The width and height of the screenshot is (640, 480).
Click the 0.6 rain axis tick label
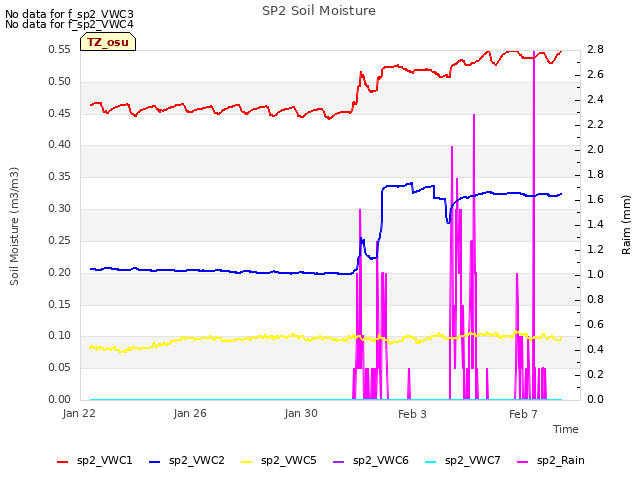pyautogui.click(x=595, y=324)
